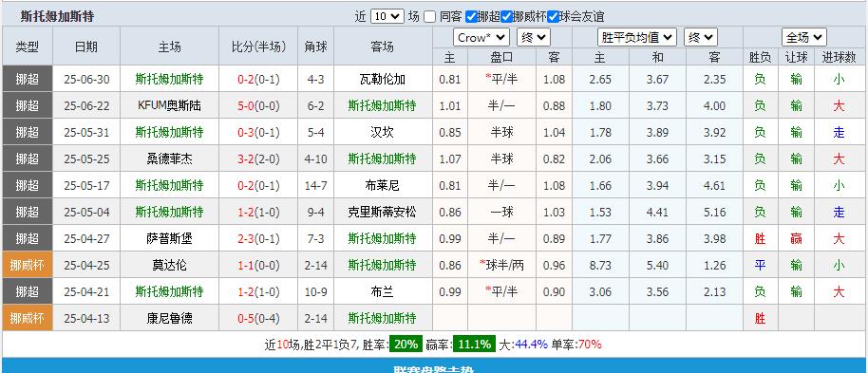Click the 日期 column header
This screenshot has height=373, width=868.
click(x=86, y=47)
